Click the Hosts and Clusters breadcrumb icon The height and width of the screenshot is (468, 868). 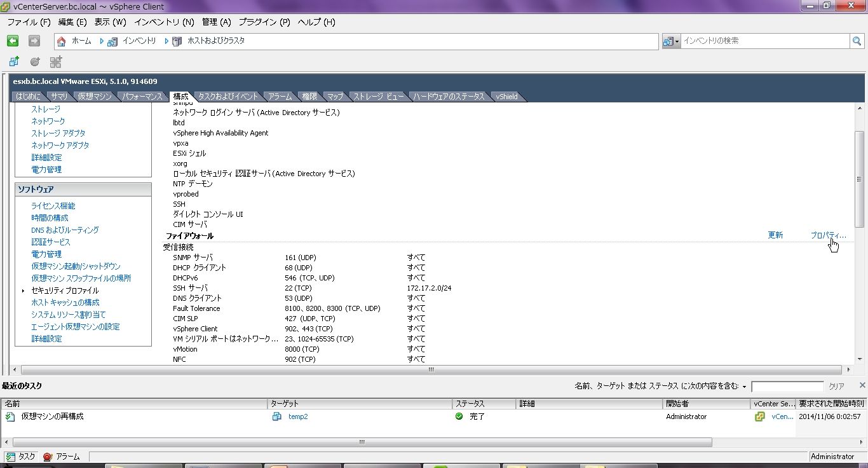(x=177, y=41)
